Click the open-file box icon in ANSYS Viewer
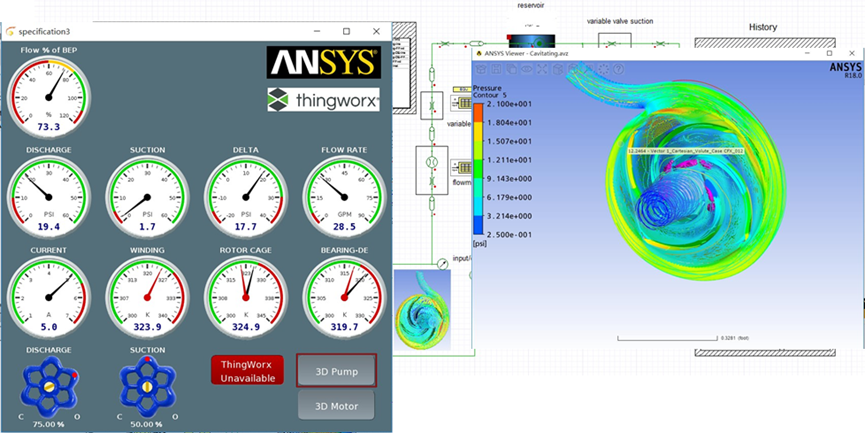Image resolution: width=865 pixels, height=433 pixels. click(481, 69)
